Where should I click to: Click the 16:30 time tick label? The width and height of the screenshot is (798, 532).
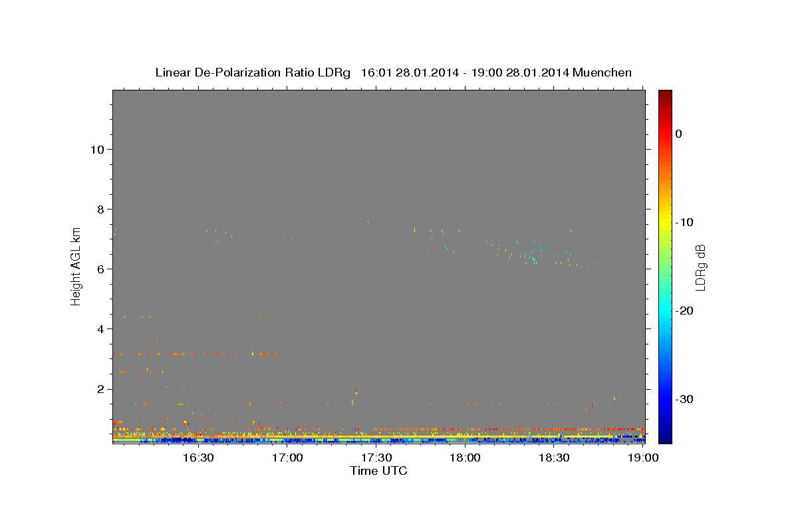[x=198, y=458]
